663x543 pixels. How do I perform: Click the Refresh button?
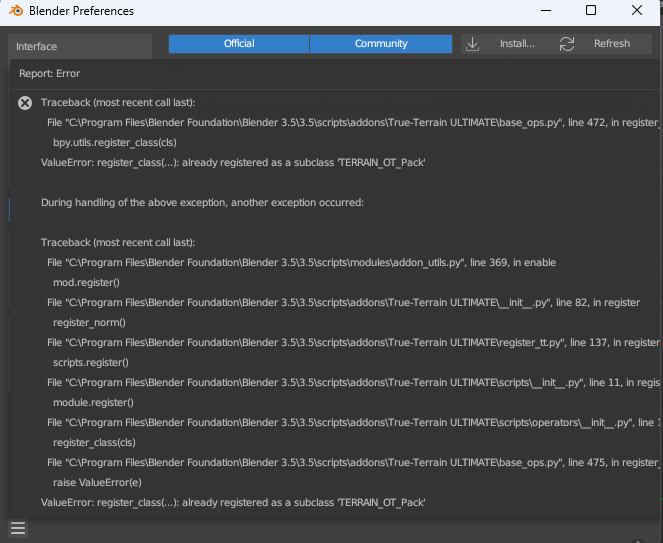611,44
